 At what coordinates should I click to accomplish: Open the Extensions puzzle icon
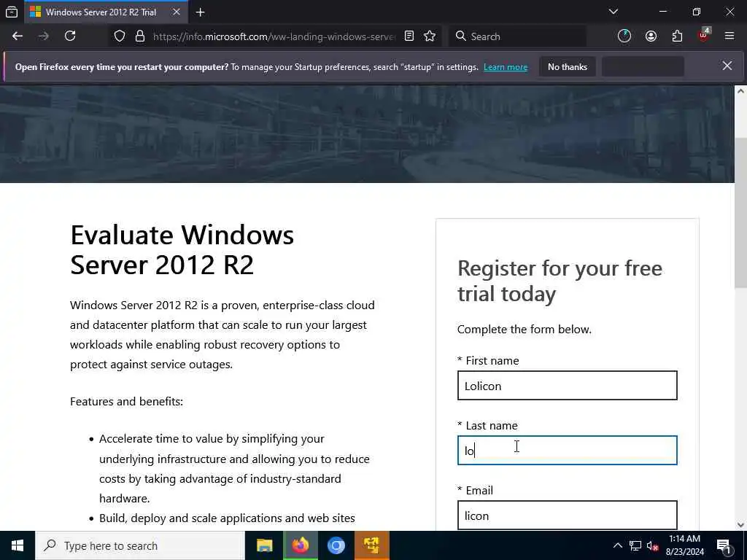[x=677, y=36]
